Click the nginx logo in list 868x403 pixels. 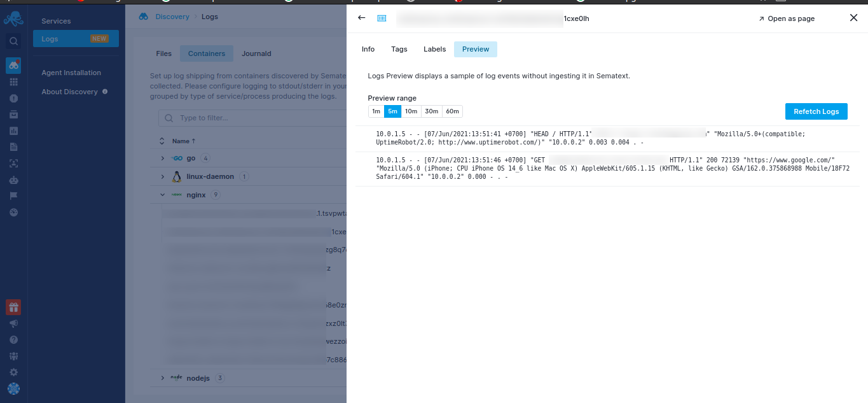point(177,195)
